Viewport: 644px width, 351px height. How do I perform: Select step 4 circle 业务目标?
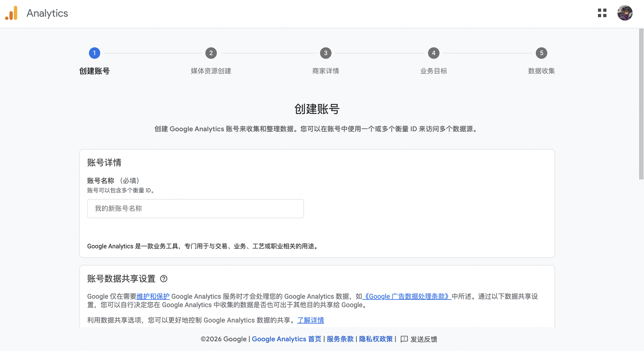coord(433,53)
